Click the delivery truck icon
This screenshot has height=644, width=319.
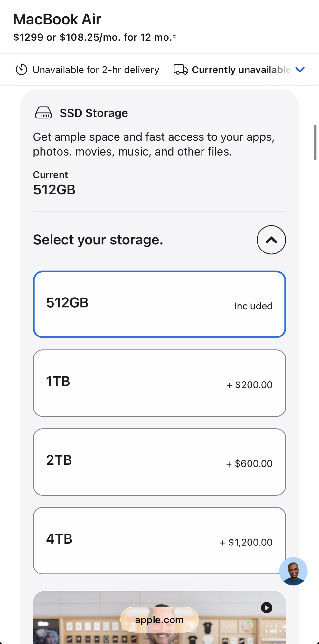click(x=181, y=70)
